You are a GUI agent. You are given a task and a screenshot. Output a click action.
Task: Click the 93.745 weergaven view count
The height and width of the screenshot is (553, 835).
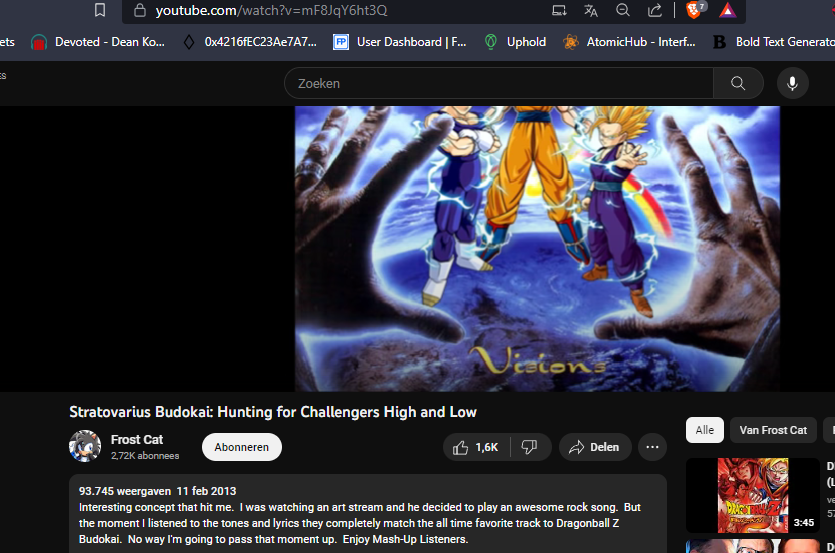(125, 491)
